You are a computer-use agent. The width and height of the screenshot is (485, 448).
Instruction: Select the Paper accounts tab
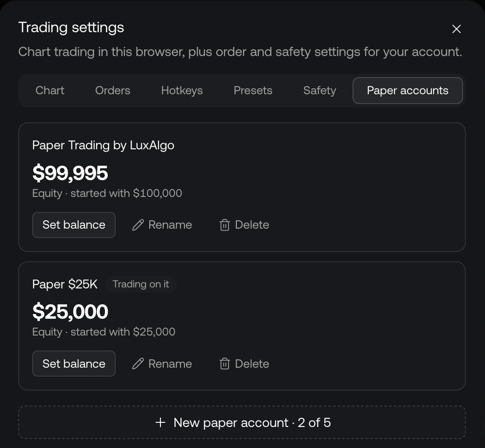tap(408, 91)
